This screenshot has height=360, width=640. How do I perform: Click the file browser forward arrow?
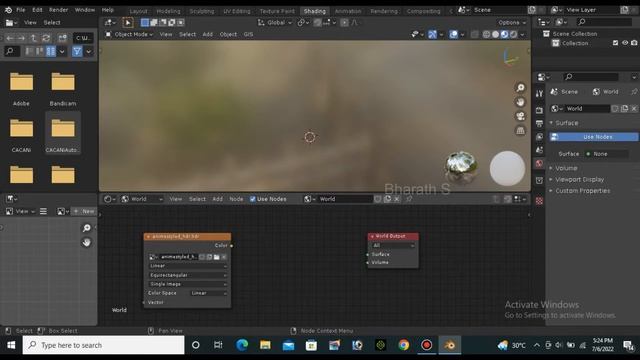click(21, 38)
